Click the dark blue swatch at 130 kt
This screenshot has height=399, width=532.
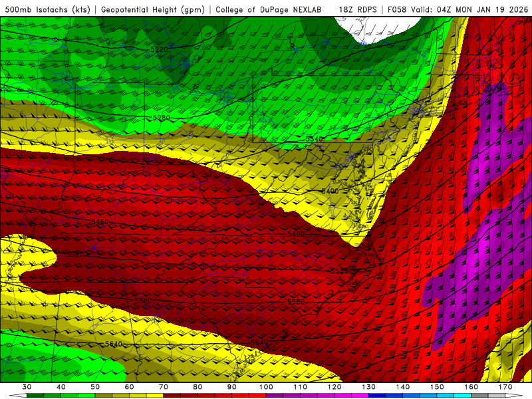pos(377,394)
